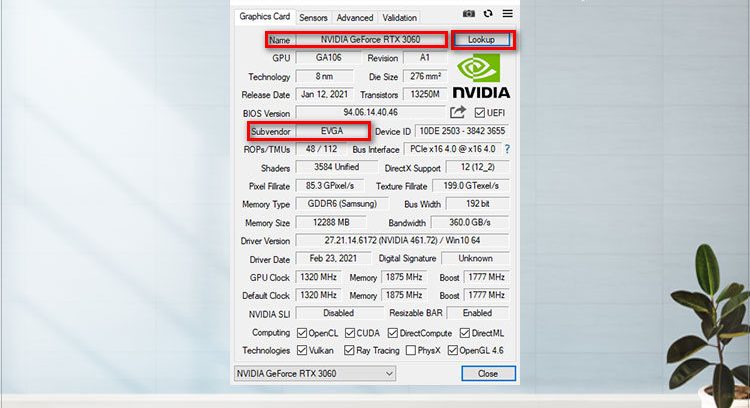Screen dimensions: 750x408
Task: Toggle the Vulkan checkbox
Action: click(x=302, y=350)
